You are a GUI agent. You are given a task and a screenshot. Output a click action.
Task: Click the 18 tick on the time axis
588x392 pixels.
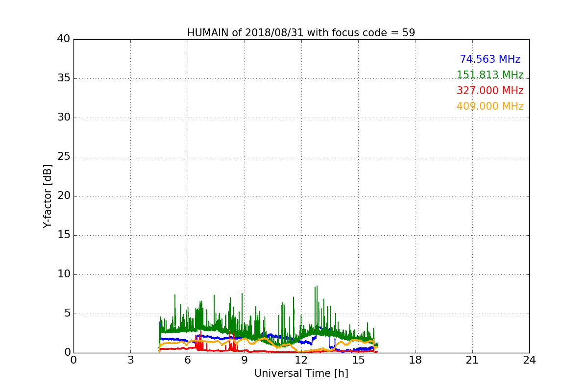click(416, 360)
